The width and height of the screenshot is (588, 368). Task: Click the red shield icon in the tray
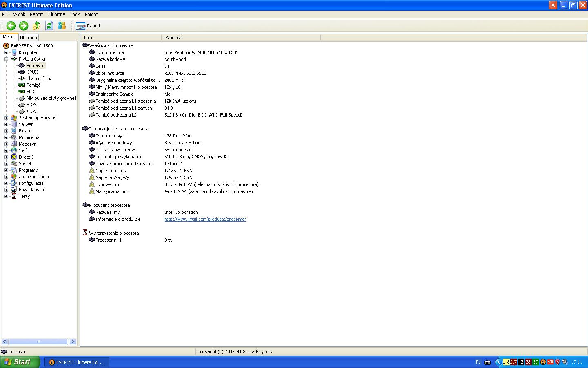[558, 362]
